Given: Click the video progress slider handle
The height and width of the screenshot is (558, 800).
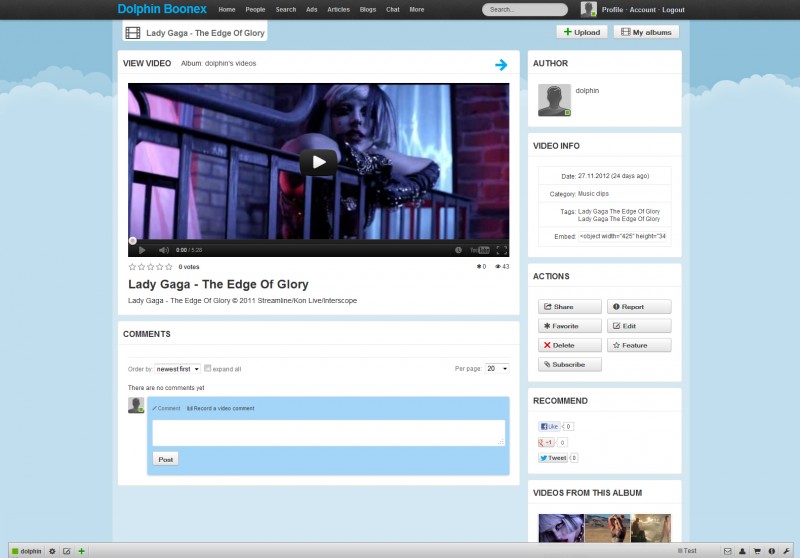Looking at the screenshot, I should click(x=133, y=240).
